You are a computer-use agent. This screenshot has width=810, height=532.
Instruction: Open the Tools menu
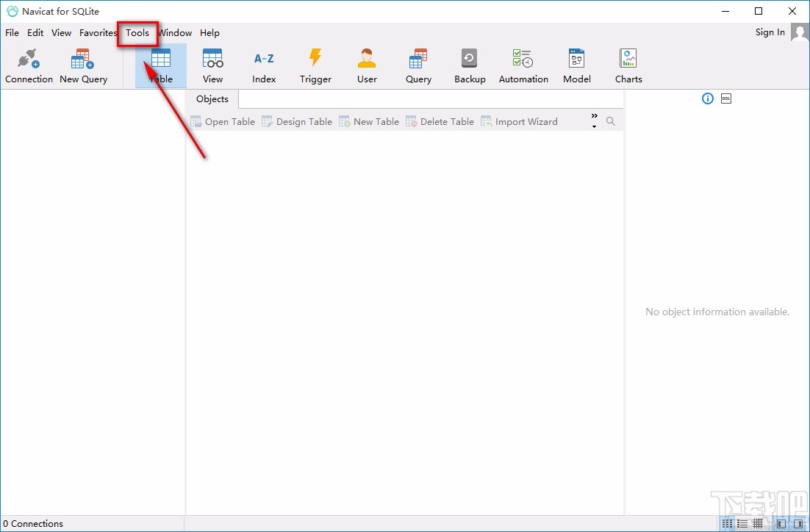pos(137,32)
